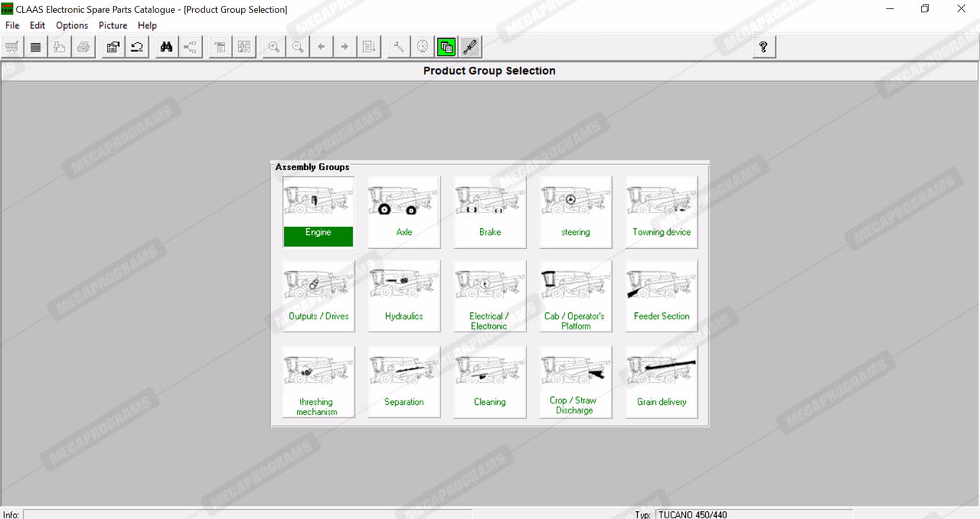Click the tree structure toolbar icon

(x=190, y=47)
